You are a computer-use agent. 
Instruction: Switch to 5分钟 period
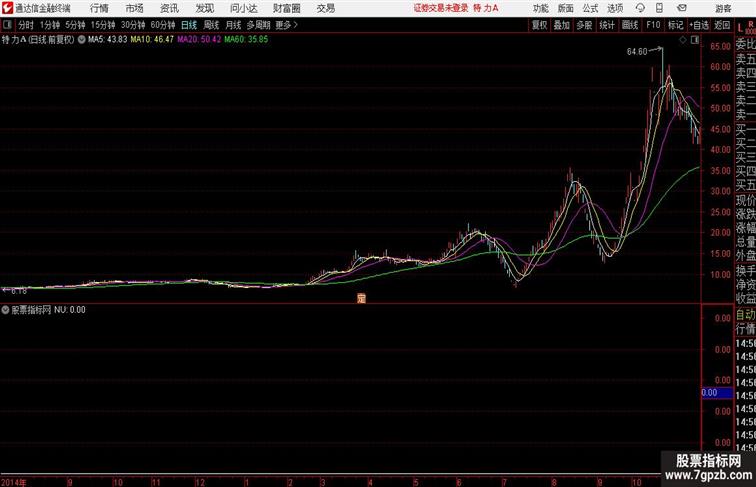point(75,25)
